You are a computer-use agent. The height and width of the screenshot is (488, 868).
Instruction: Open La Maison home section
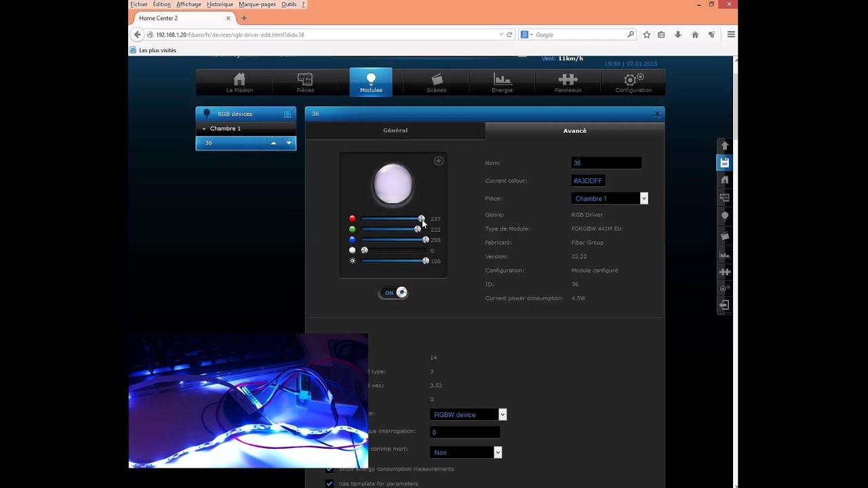click(239, 83)
